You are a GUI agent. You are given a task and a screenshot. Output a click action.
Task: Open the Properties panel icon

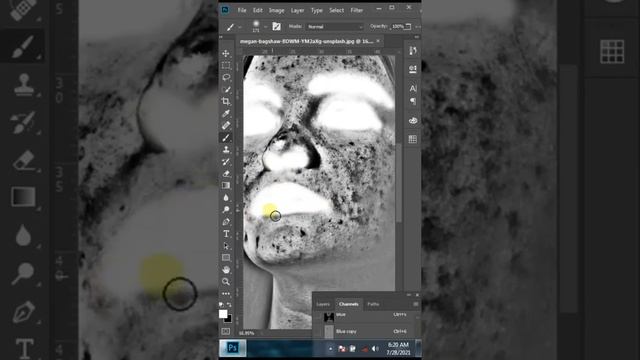pos(413,69)
